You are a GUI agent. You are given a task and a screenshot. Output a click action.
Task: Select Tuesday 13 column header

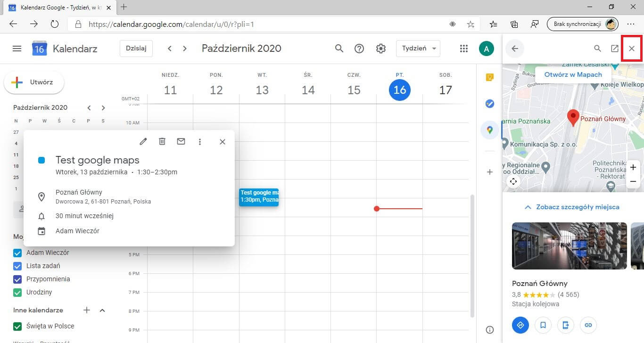[x=262, y=85]
